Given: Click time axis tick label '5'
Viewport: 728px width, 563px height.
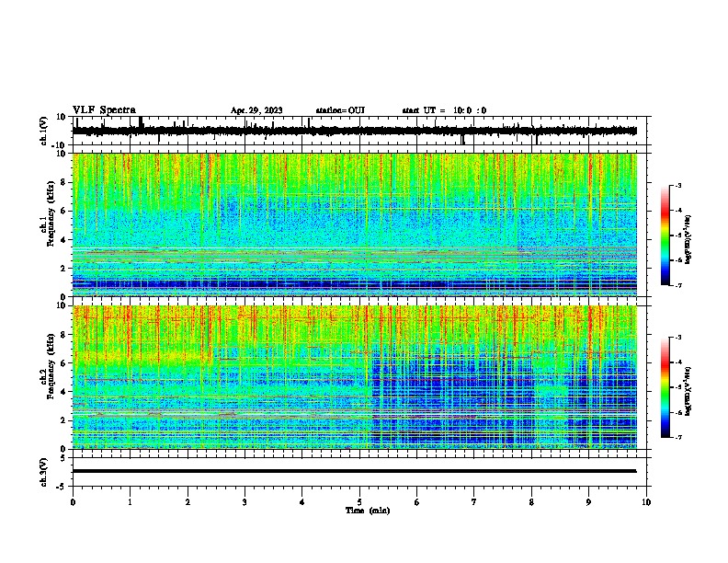Looking at the screenshot, I should [359, 502].
